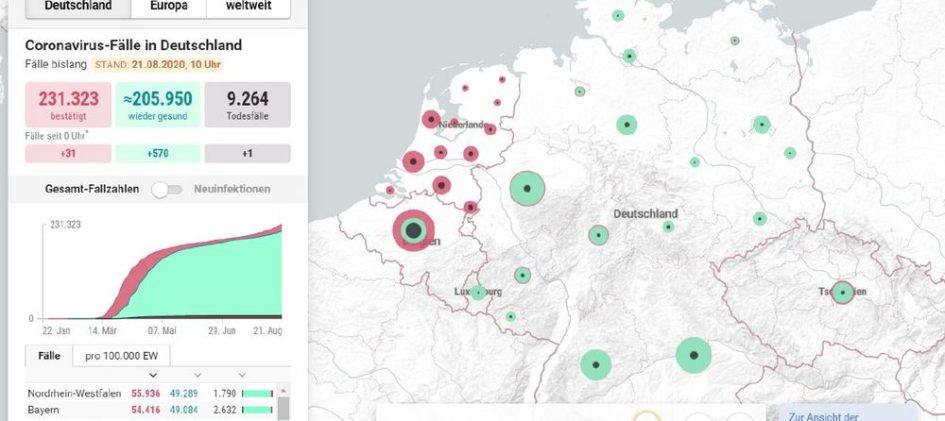Image resolution: width=945 pixels, height=421 pixels.
Task: Toggle the Gesamt-Fallzahlen/Neuinfektionen switch
Action: 167,189
